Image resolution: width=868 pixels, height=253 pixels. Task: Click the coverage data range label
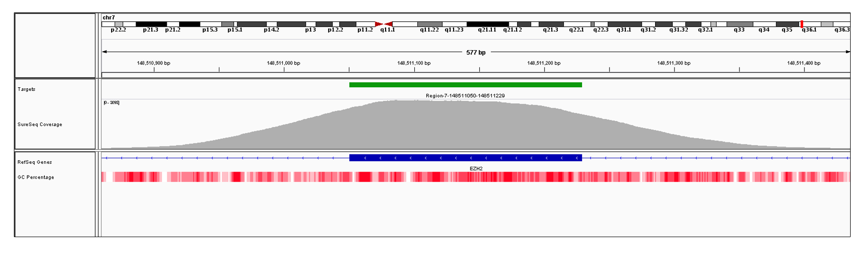coord(112,103)
